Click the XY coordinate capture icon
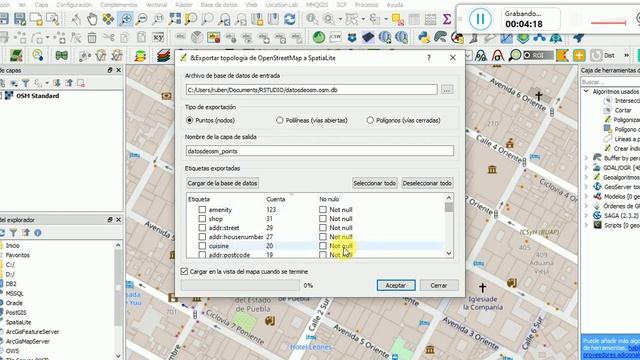The width and height of the screenshot is (640, 360). pyautogui.click(x=158, y=38)
